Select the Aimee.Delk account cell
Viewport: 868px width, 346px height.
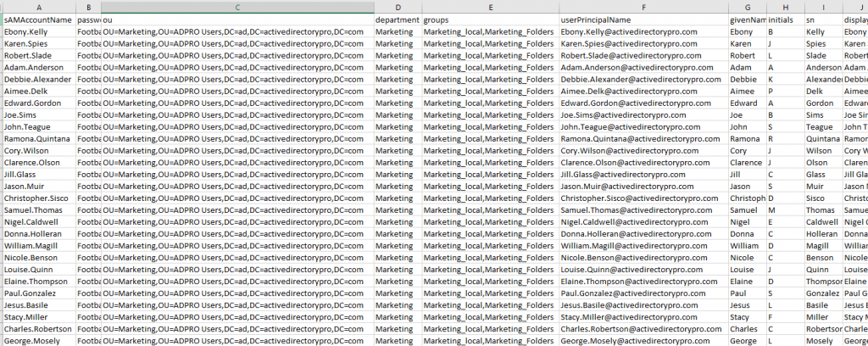coord(39,92)
